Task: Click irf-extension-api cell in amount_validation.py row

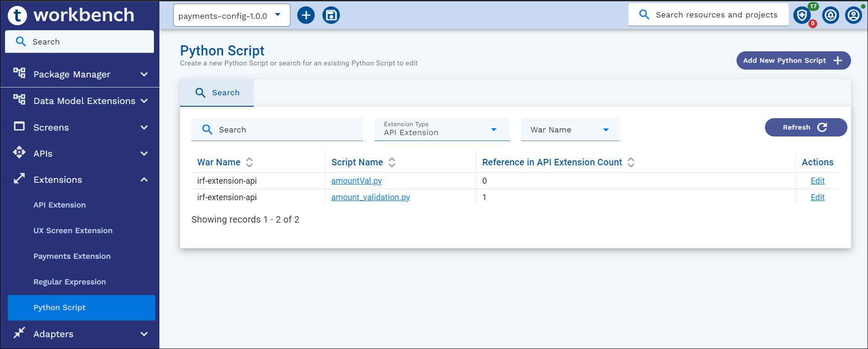Action: [x=227, y=197]
